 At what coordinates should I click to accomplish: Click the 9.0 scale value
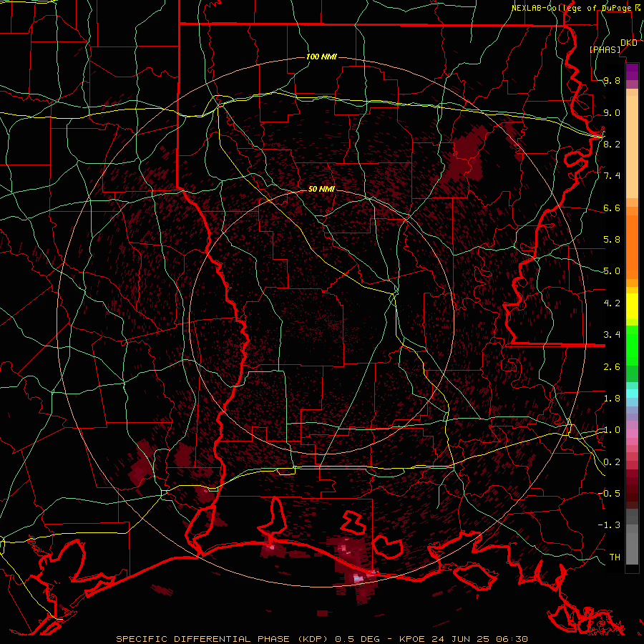click(612, 113)
